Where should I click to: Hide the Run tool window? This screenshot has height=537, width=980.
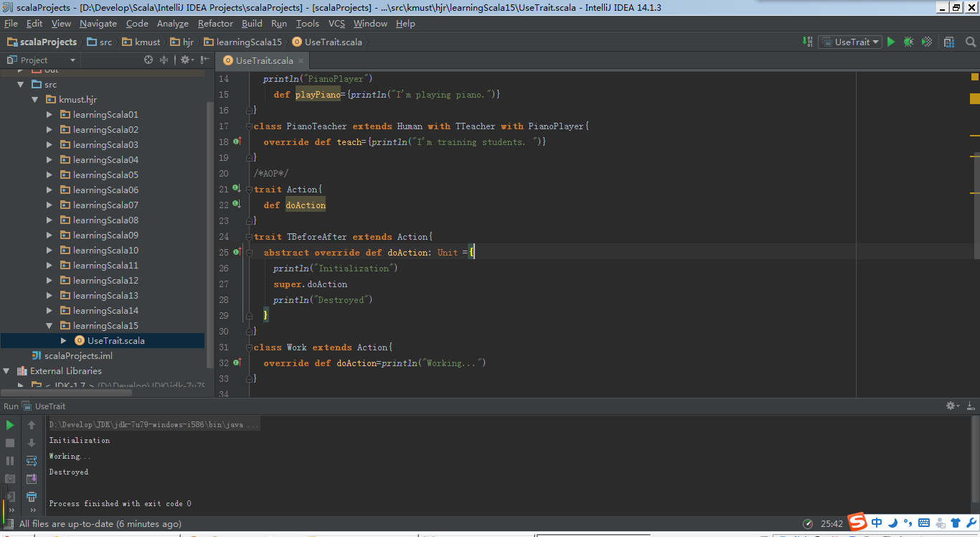pos(970,406)
